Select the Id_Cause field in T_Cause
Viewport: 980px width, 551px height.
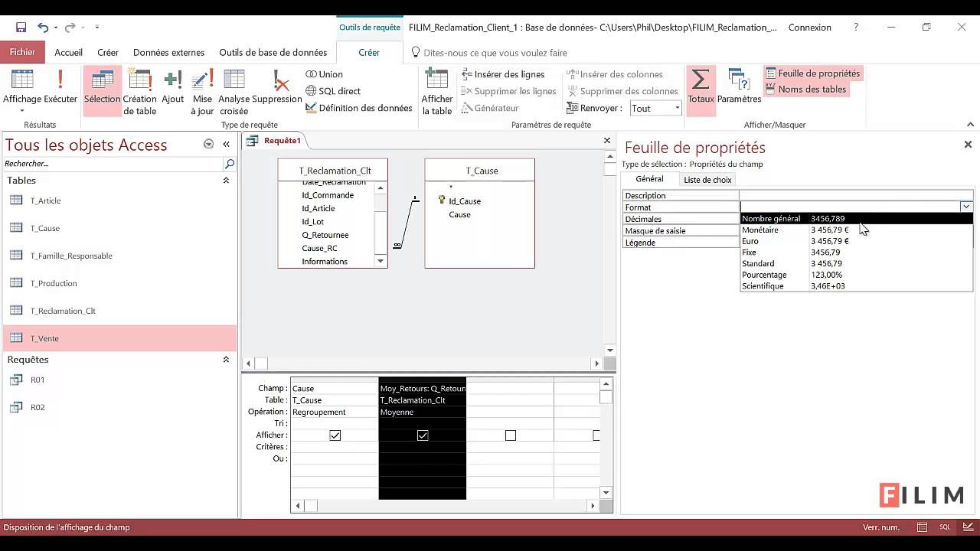coord(465,201)
